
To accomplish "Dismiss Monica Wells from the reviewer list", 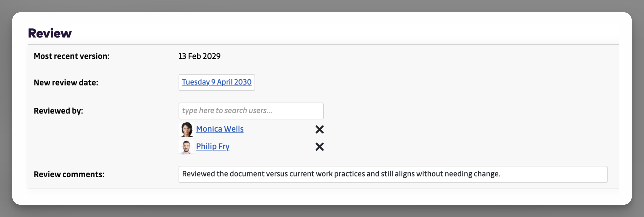I will point(319,129).
